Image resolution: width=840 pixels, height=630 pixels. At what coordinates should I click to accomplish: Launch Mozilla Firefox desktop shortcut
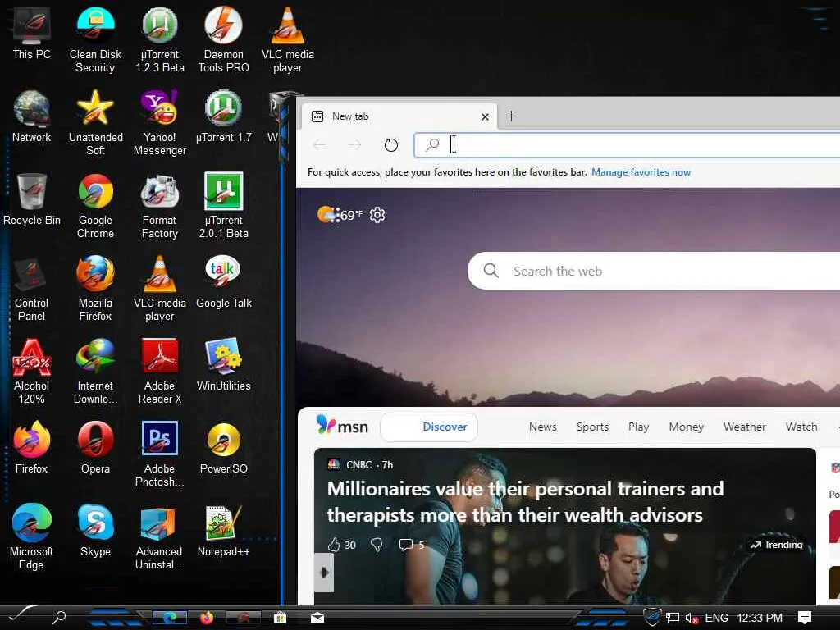click(x=95, y=290)
